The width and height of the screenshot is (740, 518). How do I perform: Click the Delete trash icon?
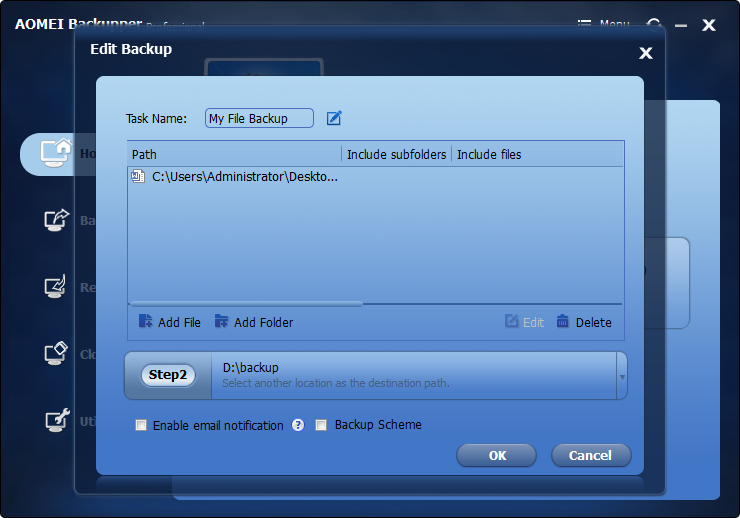click(x=563, y=322)
